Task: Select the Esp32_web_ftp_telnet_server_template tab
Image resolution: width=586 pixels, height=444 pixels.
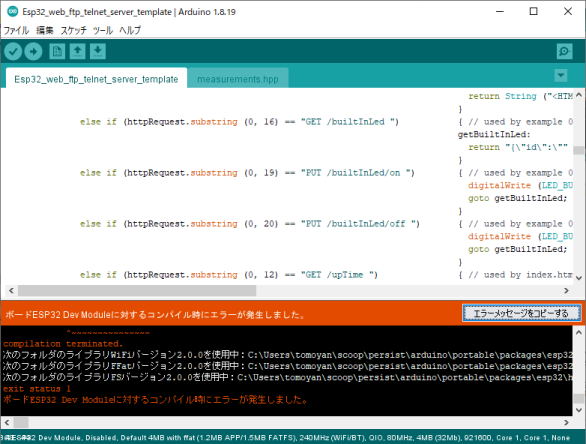Action: tap(96, 78)
